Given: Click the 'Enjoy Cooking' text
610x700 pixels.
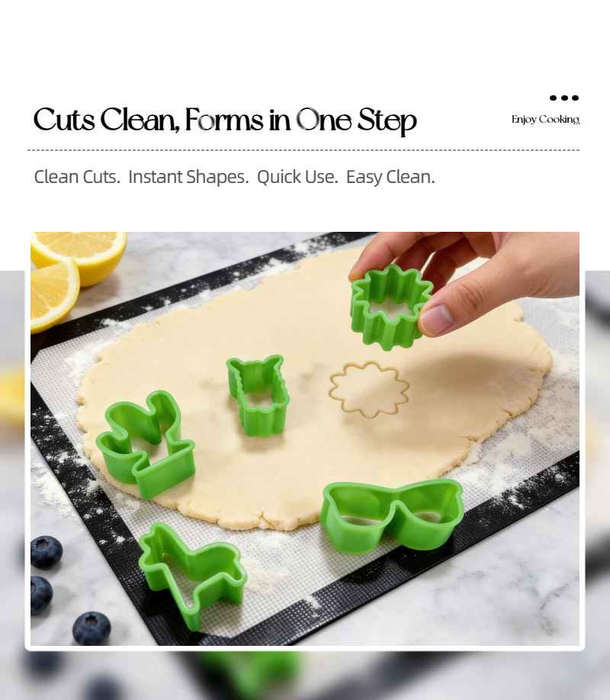Looking at the screenshot, I should 545,120.
